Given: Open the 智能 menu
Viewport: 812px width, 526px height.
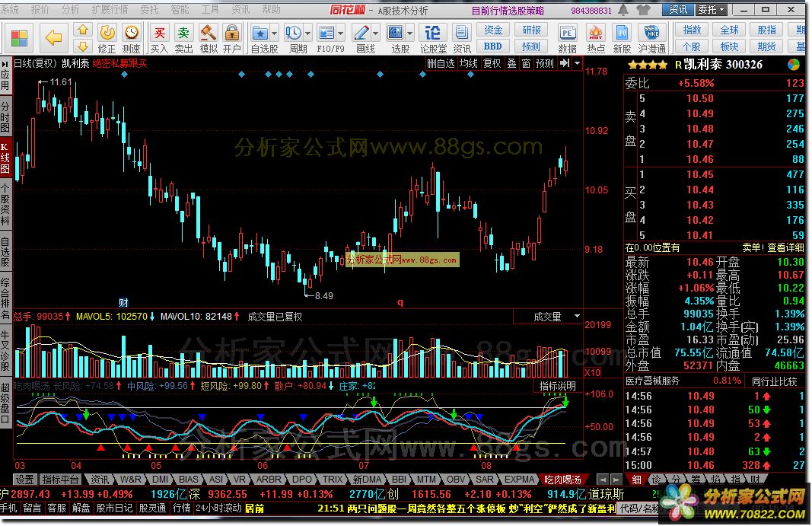Looking at the screenshot, I should pyautogui.click(x=180, y=9).
